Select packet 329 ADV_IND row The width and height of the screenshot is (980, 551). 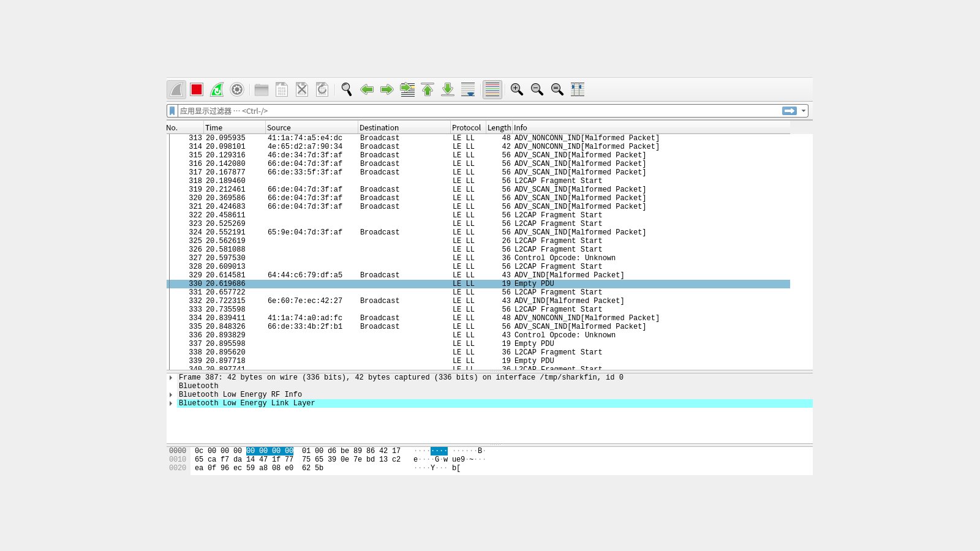478,275
